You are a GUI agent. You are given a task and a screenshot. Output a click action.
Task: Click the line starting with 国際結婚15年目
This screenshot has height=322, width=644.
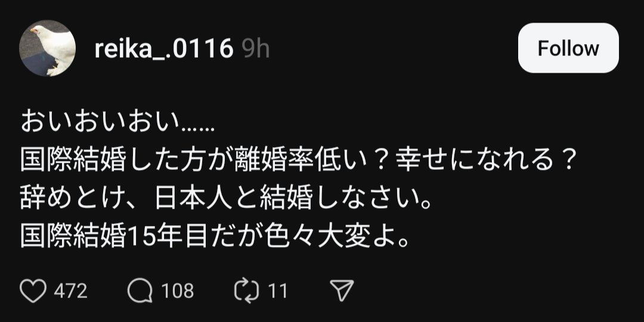215,239
